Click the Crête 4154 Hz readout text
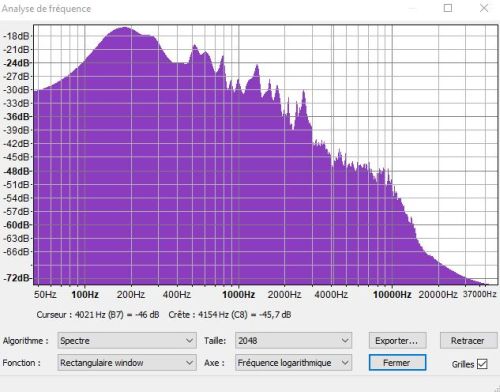 click(x=230, y=315)
